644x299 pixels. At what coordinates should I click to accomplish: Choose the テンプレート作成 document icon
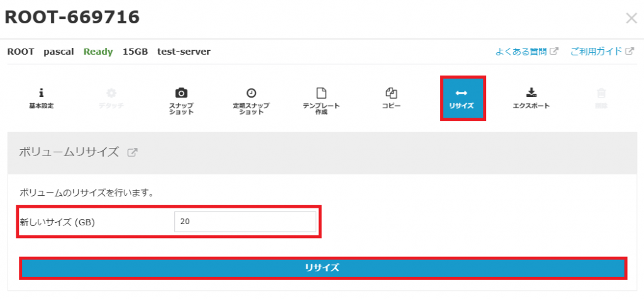[x=321, y=93]
